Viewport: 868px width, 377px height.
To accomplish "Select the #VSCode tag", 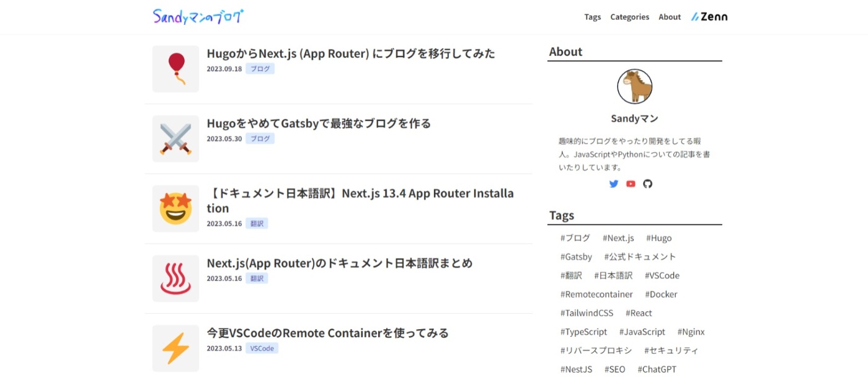I will pyautogui.click(x=662, y=275).
